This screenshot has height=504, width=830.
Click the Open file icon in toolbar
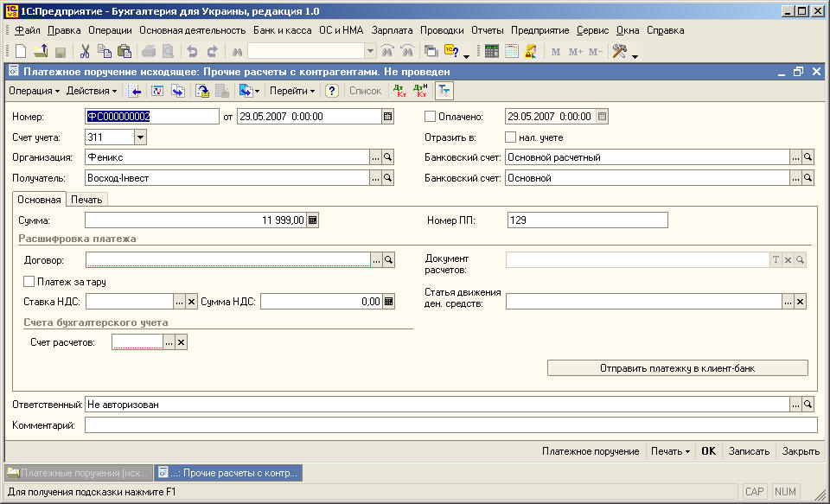(x=41, y=51)
